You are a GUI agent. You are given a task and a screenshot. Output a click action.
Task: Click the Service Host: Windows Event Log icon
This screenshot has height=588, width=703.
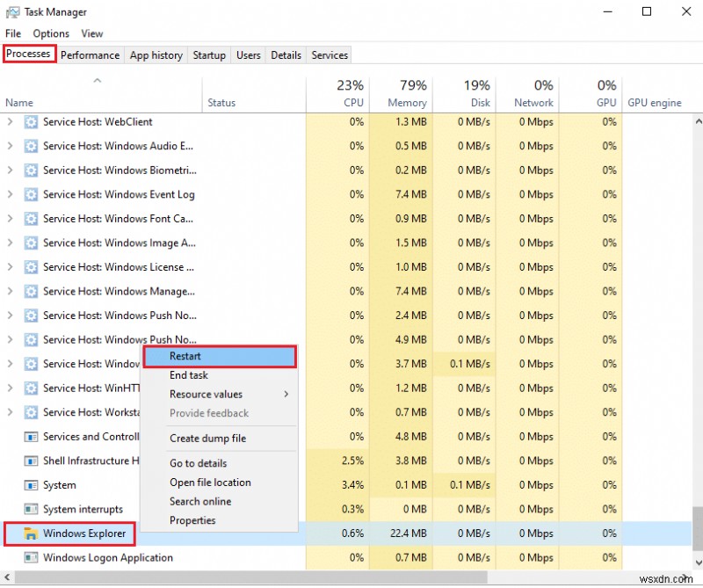30,194
